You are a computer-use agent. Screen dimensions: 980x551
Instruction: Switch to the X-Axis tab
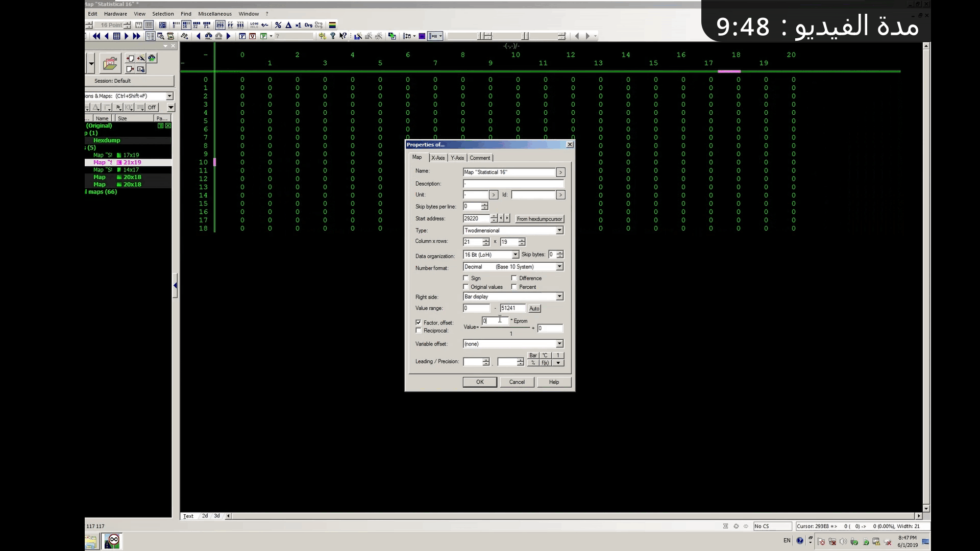(x=438, y=158)
